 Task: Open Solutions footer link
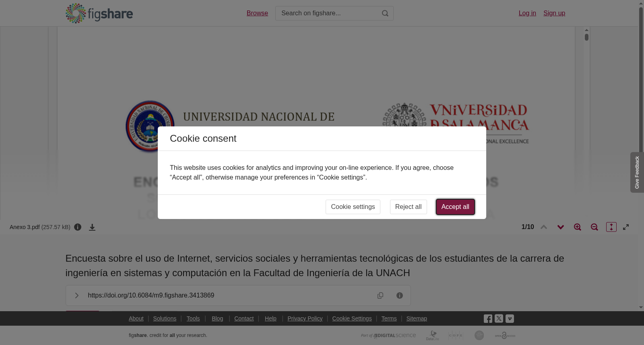[165, 318]
